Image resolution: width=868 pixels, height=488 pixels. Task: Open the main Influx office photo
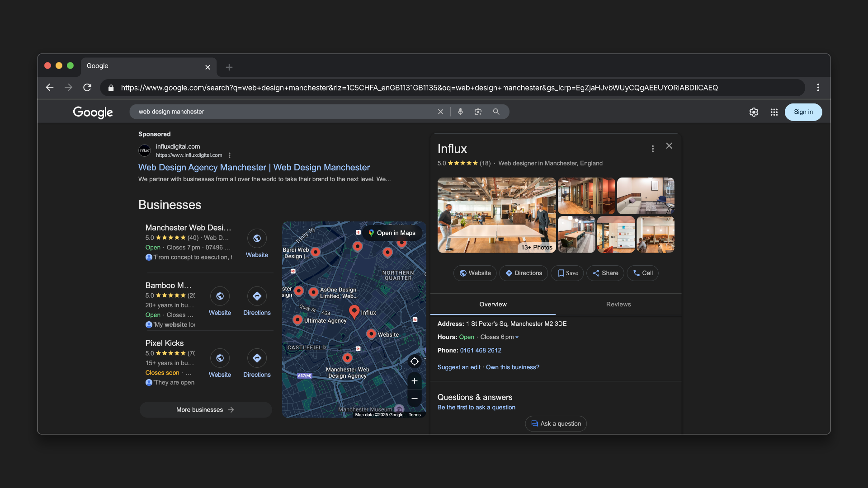[496, 215]
